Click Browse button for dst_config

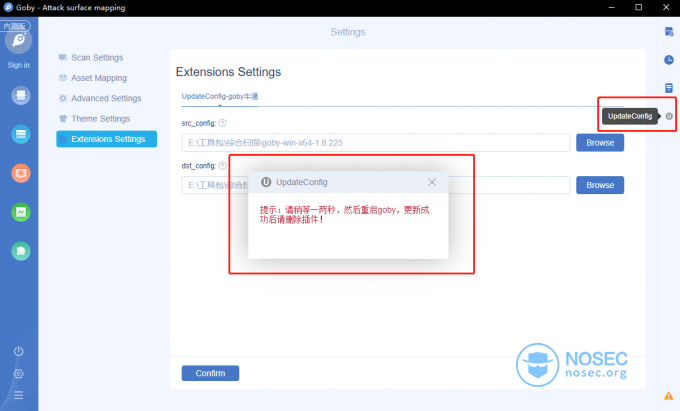[600, 185]
